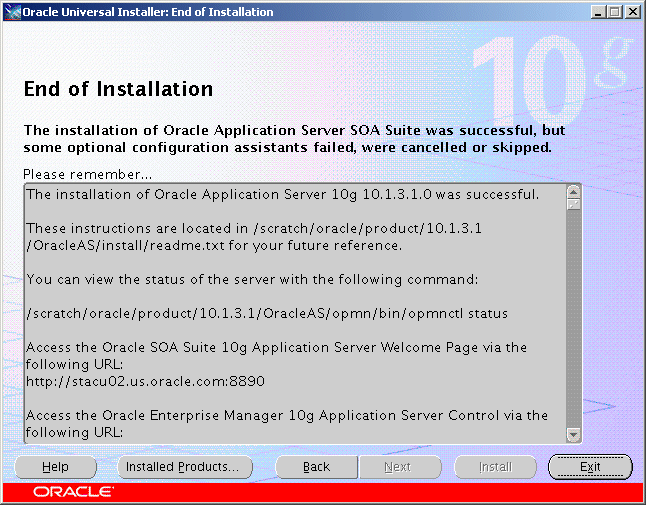Screen dimensions: 646x505
Task: Minimize the installer window
Action: point(599,12)
